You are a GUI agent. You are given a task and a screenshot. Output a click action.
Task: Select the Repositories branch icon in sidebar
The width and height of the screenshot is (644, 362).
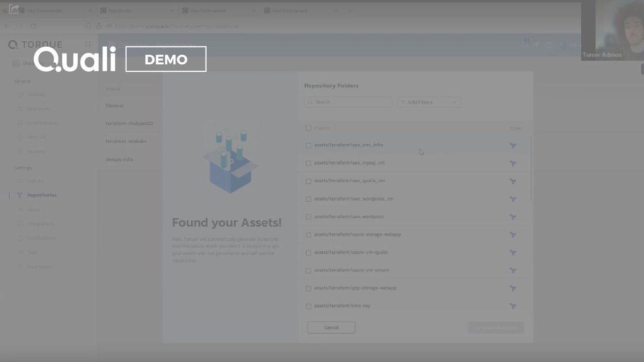pos(20,195)
